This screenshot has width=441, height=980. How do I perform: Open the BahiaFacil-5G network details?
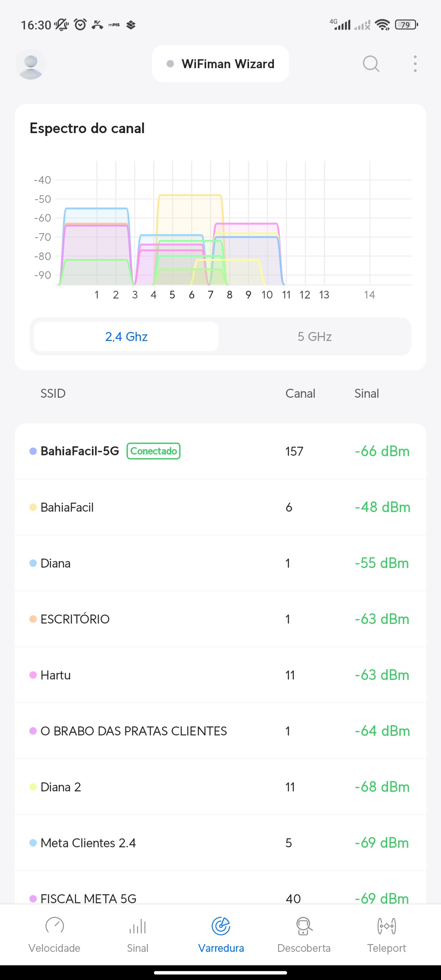tap(80, 451)
